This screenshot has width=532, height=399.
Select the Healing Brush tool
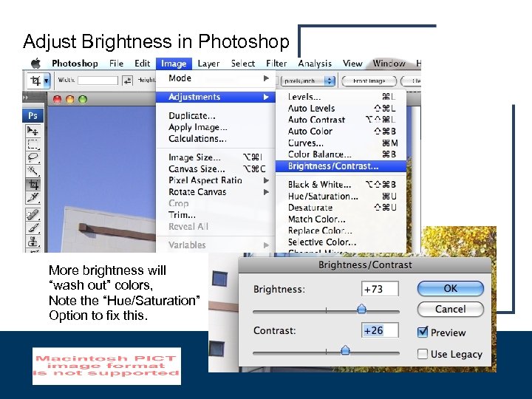[33, 215]
